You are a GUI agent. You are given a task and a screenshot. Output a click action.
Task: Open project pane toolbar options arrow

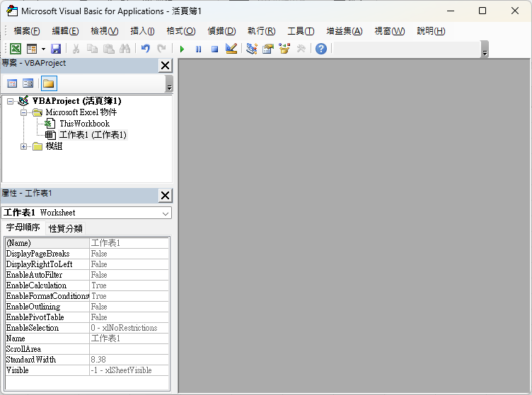point(169,83)
